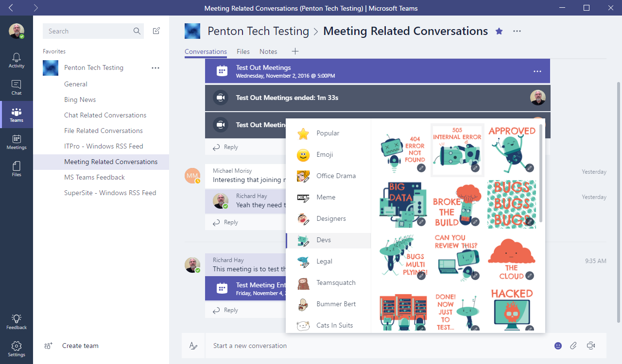Click Create team
This screenshot has height=364, width=622.
click(80, 346)
